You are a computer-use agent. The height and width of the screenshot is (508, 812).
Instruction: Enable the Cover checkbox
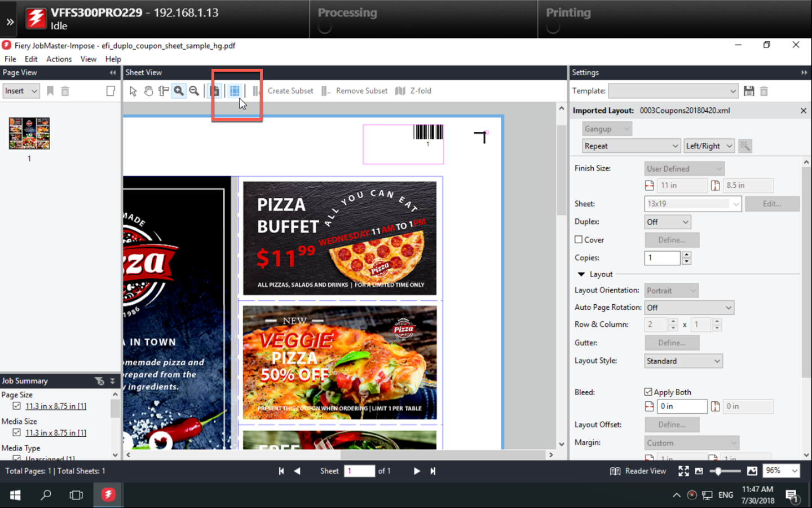(579, 240)
